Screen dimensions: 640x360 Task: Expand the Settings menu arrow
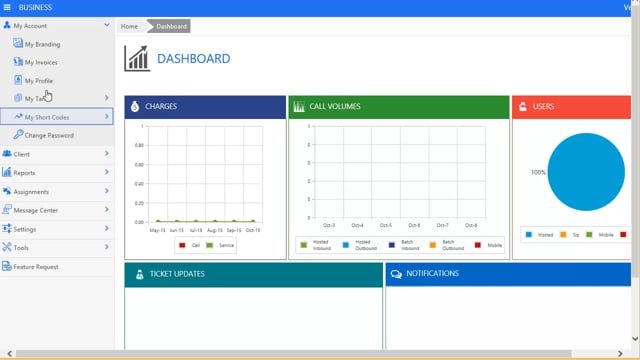coord(107,228)
